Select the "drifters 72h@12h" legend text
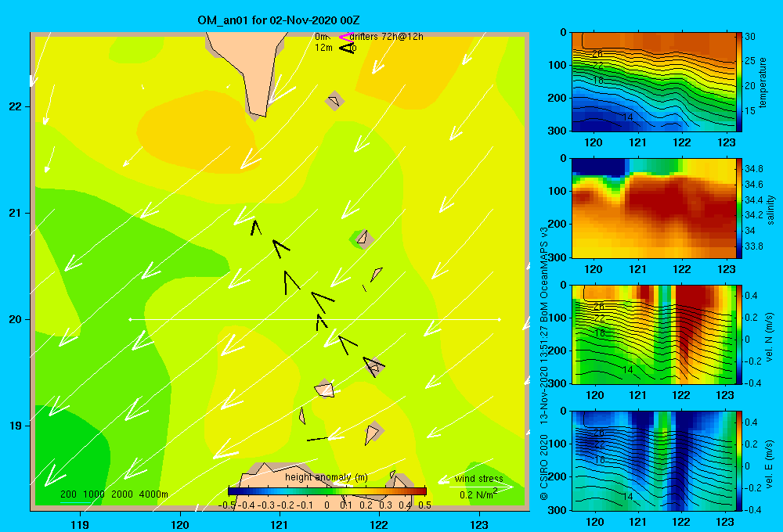 click(387, 37)
